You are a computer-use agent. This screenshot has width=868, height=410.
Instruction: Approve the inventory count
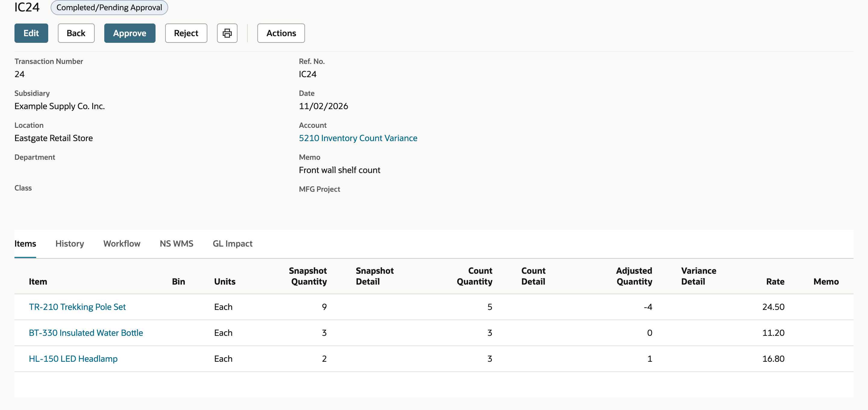(130, 33)
